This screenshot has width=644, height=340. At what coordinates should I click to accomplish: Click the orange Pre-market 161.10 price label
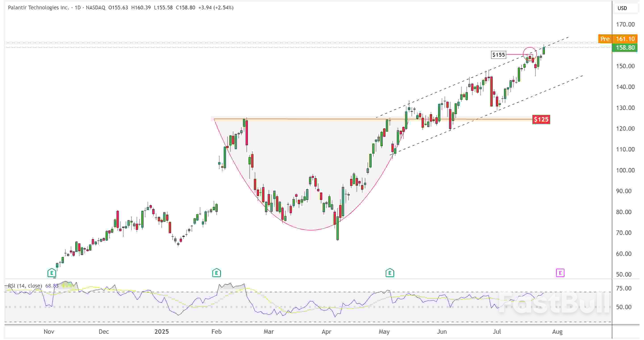617,39
